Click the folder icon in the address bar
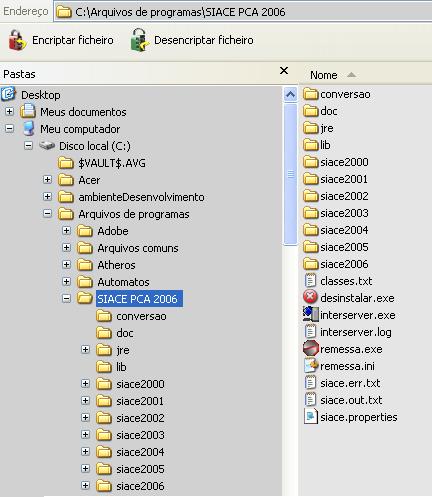432x497 pixels. click(x=64, y=12)
